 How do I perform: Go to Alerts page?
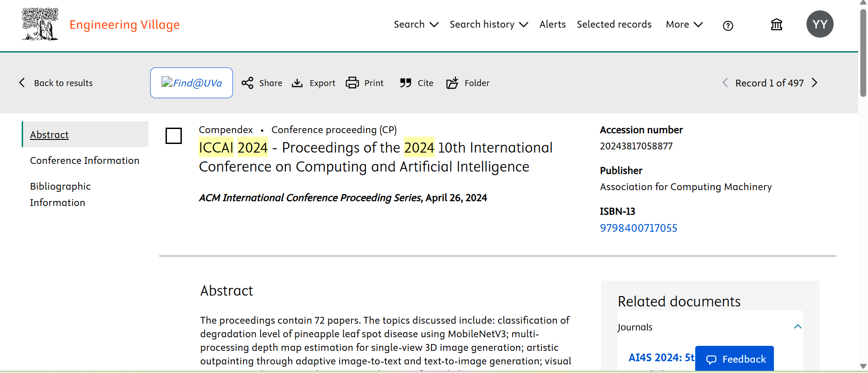(x=552, y=24)
